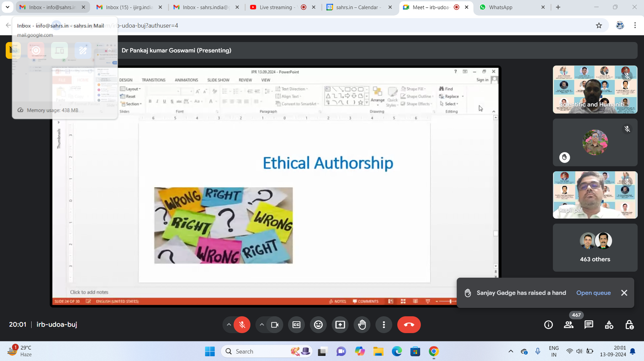Open a new Chrome tab
The image size is (644, 361).
pyautogui.click(x=558, y=7)
